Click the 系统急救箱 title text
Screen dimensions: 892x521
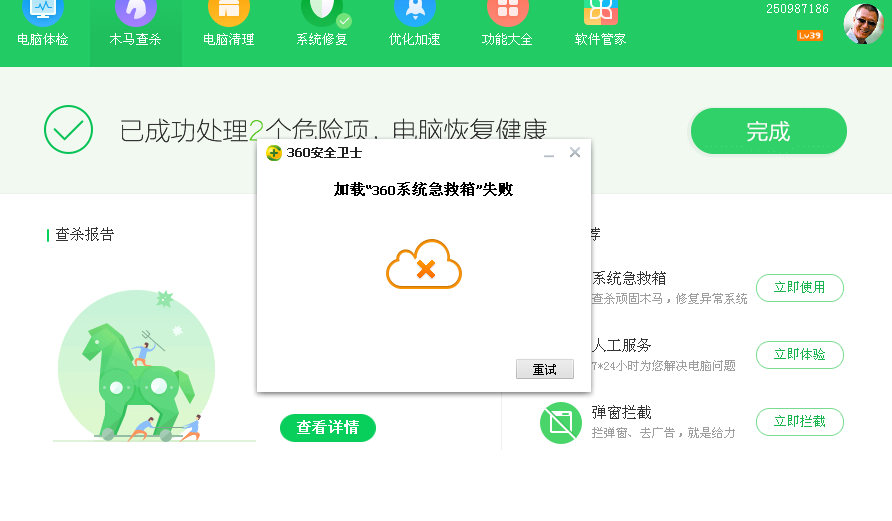click(629, 278)
